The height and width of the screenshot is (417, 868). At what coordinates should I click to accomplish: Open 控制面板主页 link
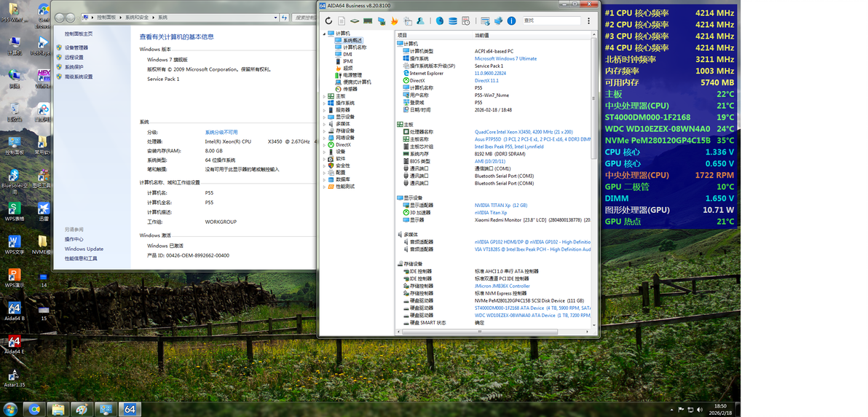click(79, 34)
